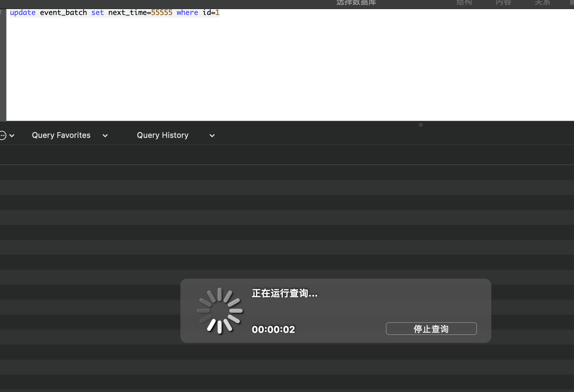The width and height of the screenshot is (574, 392).
Task: Click the 正在运行查询 status text
Action: pyautogui.click(x=284, y=293)
